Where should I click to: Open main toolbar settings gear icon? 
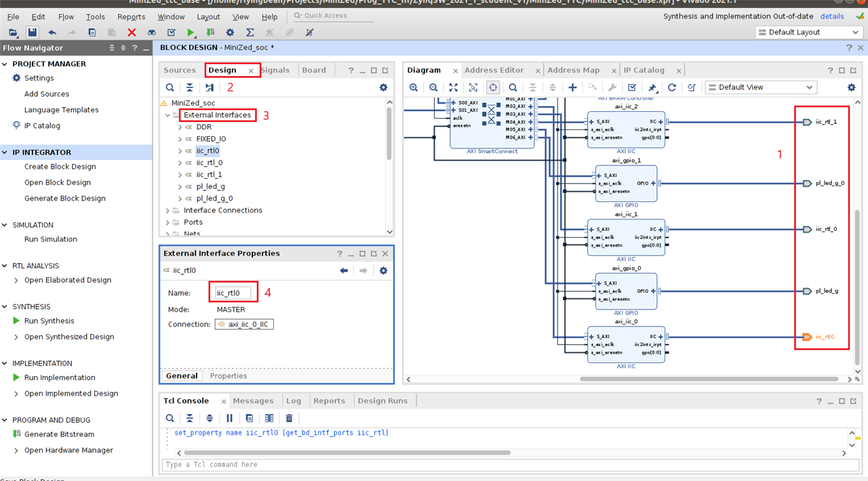tap(230, 32)
